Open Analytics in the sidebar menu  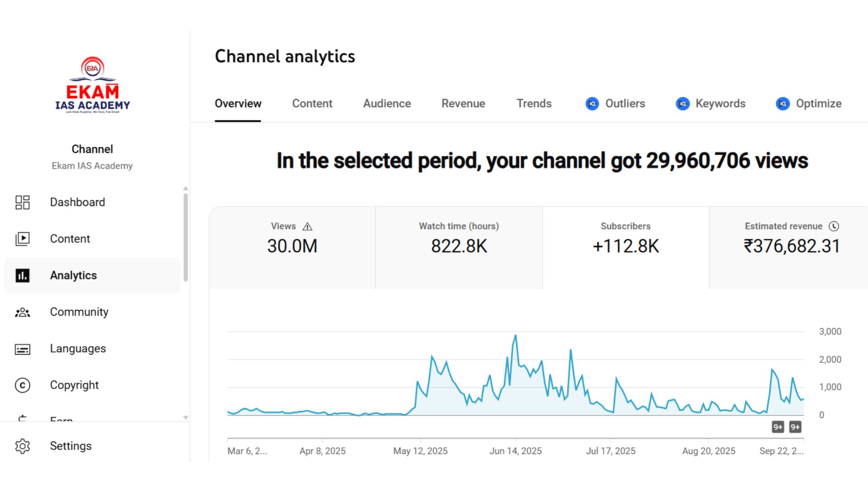click(x=92, y=276)
